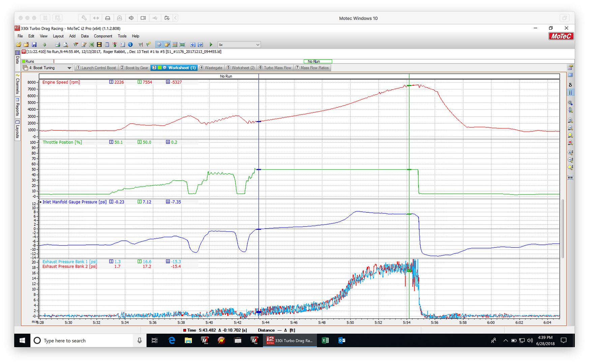Click the Type here to search box
Image resolution: width=589 pixels, height=364 pixels.
tap(88, 340)
